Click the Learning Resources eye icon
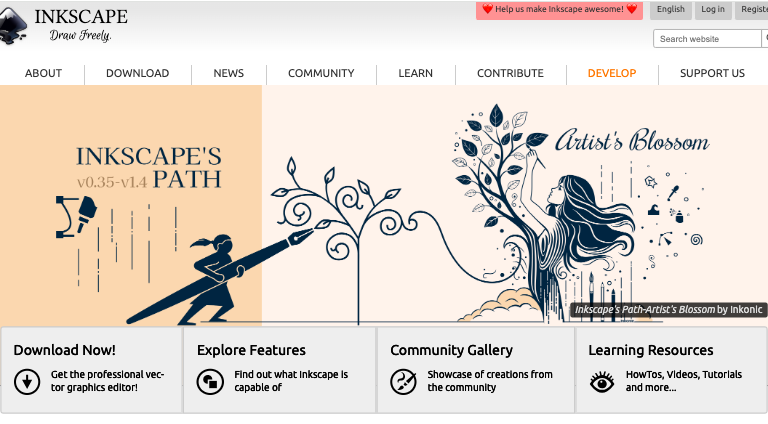 601,381
